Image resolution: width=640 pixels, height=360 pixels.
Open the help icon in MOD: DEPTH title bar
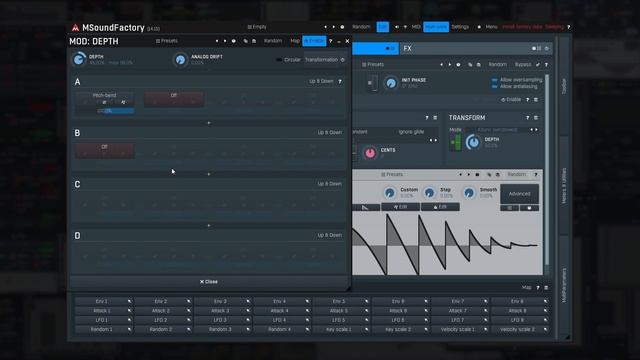(x=331, y=41)
